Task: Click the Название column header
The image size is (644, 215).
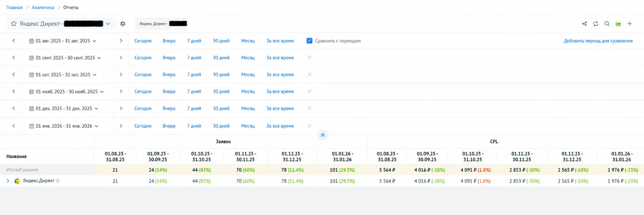Action: coord(16,156)
